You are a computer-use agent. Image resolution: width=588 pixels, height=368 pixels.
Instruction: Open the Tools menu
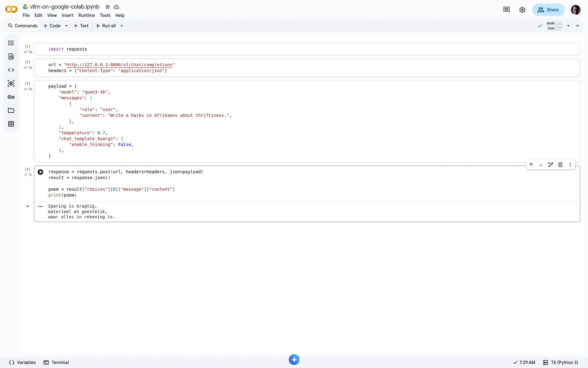coord(105,15)
